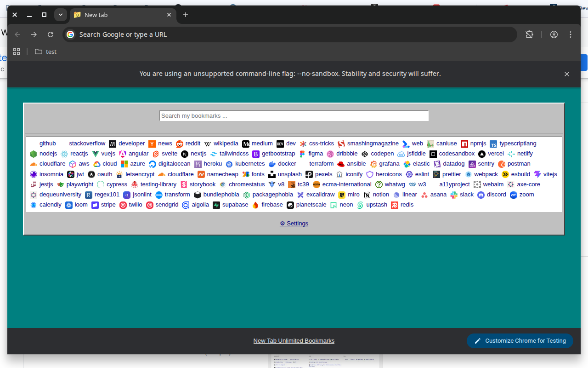Click the Figma icon beside figma
The height and width of the screenshot is (368, 588).
[x=302, y=154]
